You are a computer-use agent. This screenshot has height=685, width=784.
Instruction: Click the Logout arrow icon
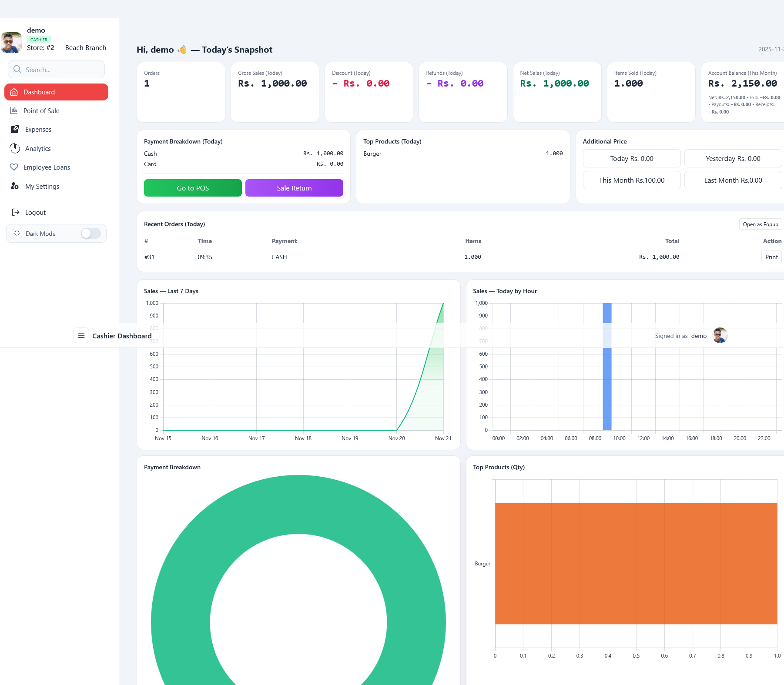click(16, 212)
